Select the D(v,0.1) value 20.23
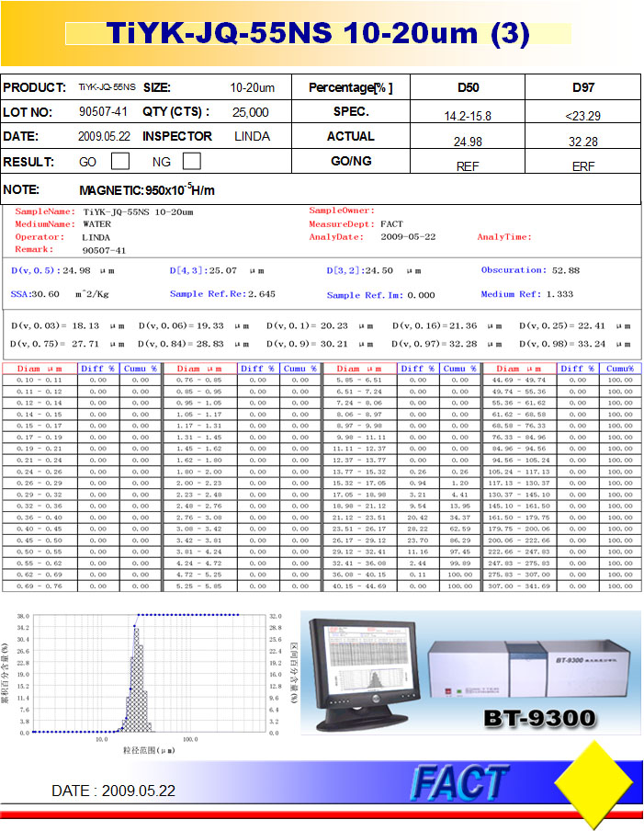 [334, 326]
